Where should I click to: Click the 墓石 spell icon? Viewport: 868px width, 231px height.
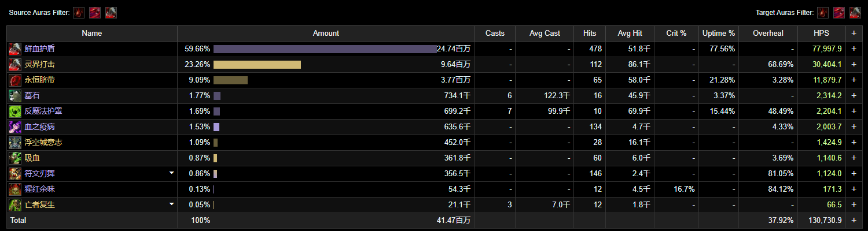click(x=15, y=96)
